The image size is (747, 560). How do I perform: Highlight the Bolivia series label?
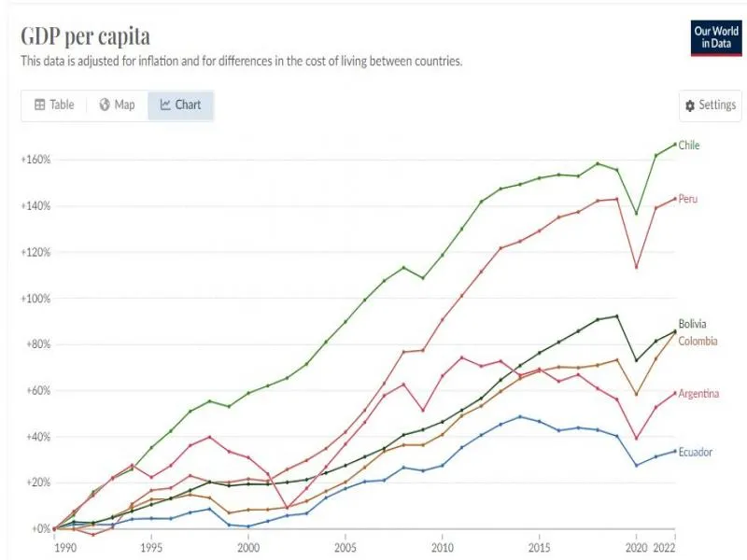[692, 325]
